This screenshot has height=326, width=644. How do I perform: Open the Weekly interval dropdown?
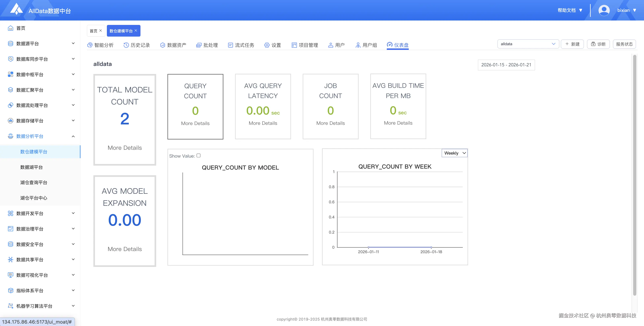point(454,153)
